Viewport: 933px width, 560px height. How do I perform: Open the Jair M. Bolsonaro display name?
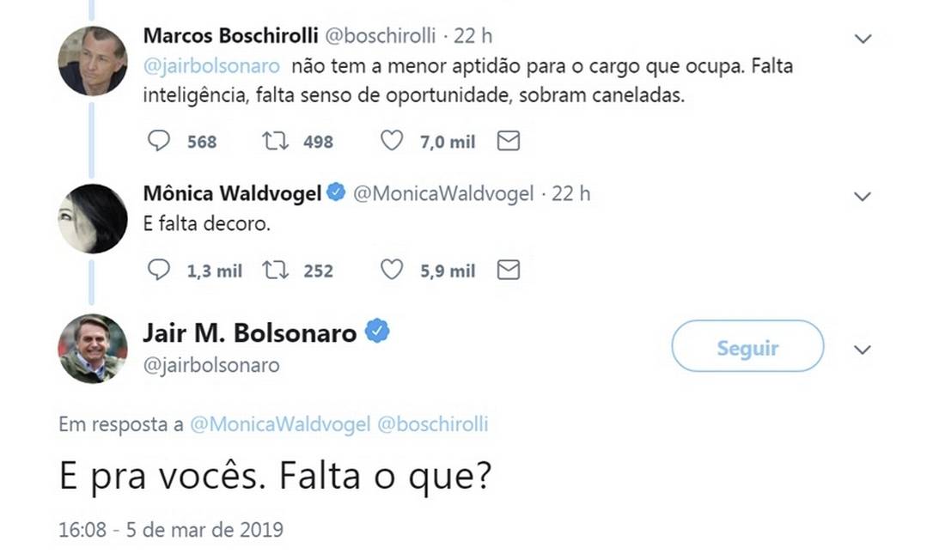[x=249, y=332]
